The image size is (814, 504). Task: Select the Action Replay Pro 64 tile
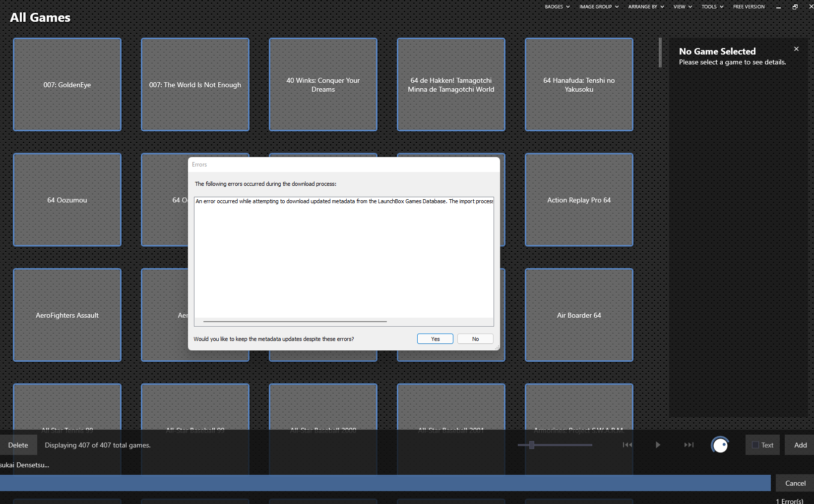[579, 200]
